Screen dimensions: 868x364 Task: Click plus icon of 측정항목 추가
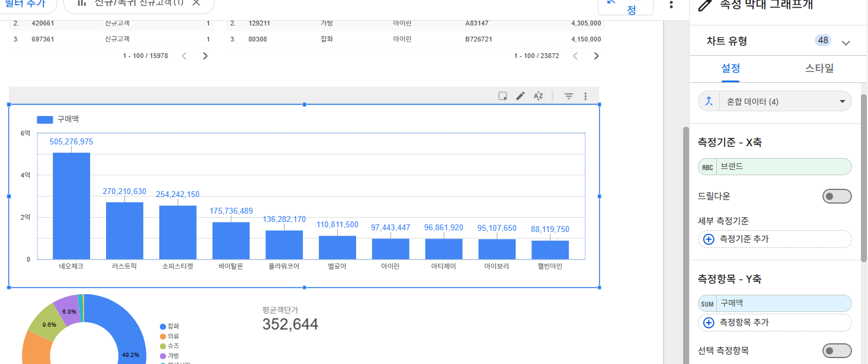[x=709, y=323]
